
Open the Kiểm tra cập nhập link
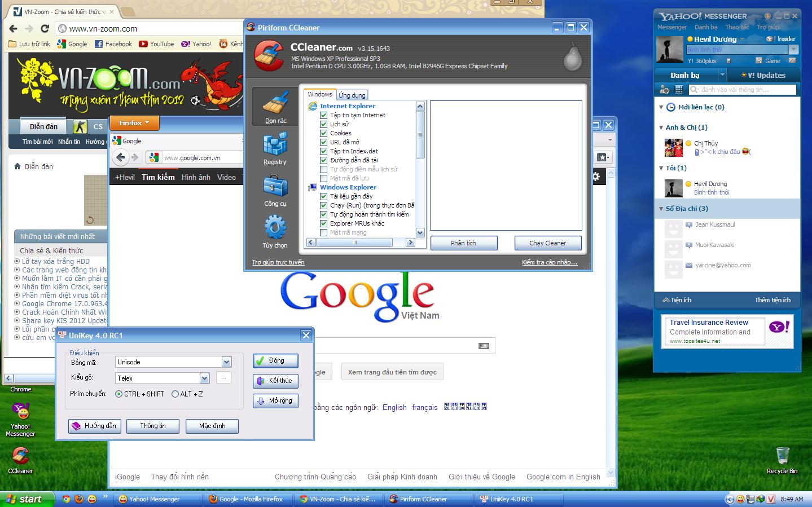550,262
